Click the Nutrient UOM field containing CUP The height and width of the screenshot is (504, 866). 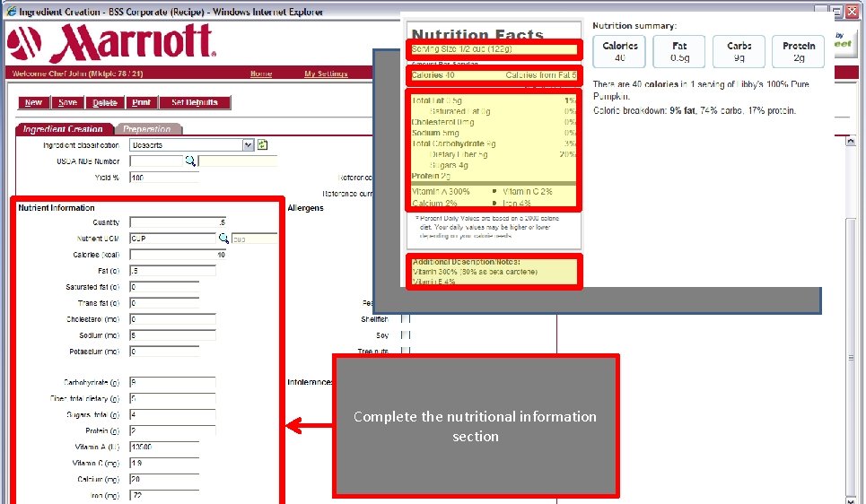[173, 238]
